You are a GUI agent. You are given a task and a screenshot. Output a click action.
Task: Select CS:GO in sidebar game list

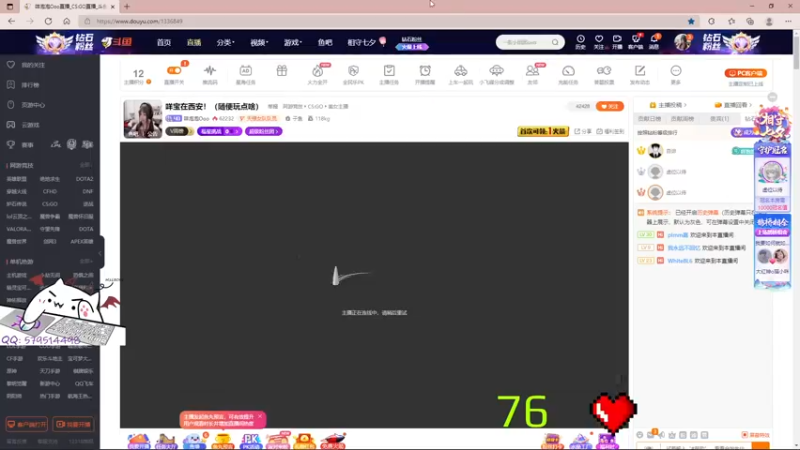(49, 204)
